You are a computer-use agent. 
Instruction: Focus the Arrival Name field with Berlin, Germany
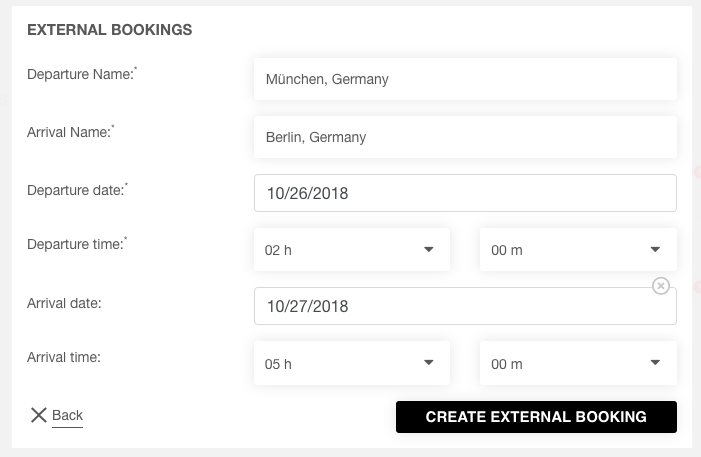[x=465, y=137]
